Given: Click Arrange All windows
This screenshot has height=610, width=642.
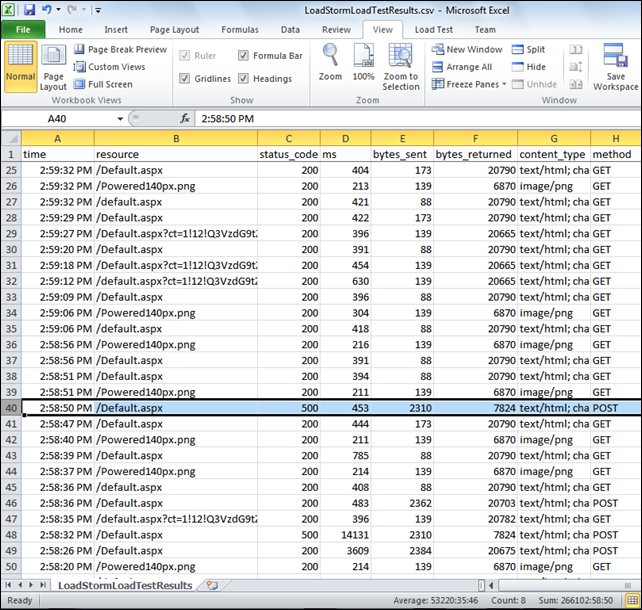Looking at the screenshot, I should coord(462,67).
